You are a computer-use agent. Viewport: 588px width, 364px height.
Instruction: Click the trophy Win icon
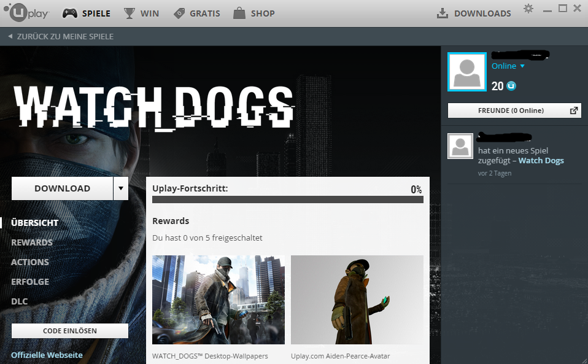pyautogui.click(x=130, y=14)
